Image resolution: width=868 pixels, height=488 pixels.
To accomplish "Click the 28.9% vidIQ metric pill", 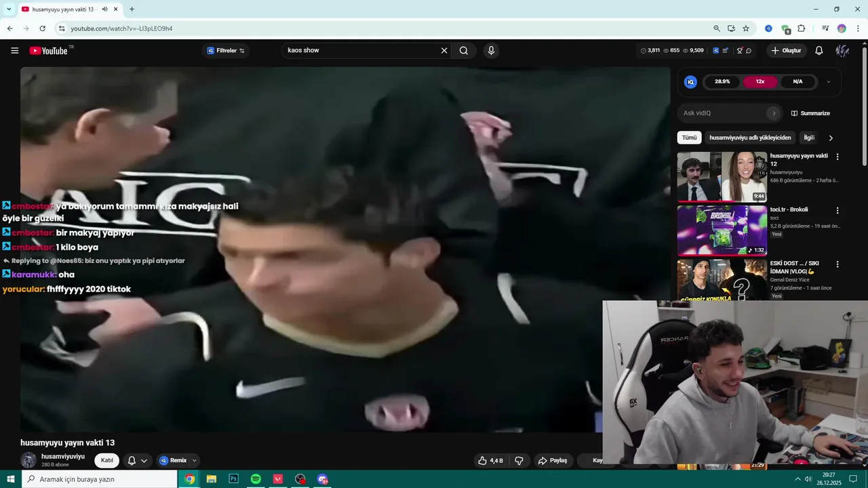I will click(722, 82).
